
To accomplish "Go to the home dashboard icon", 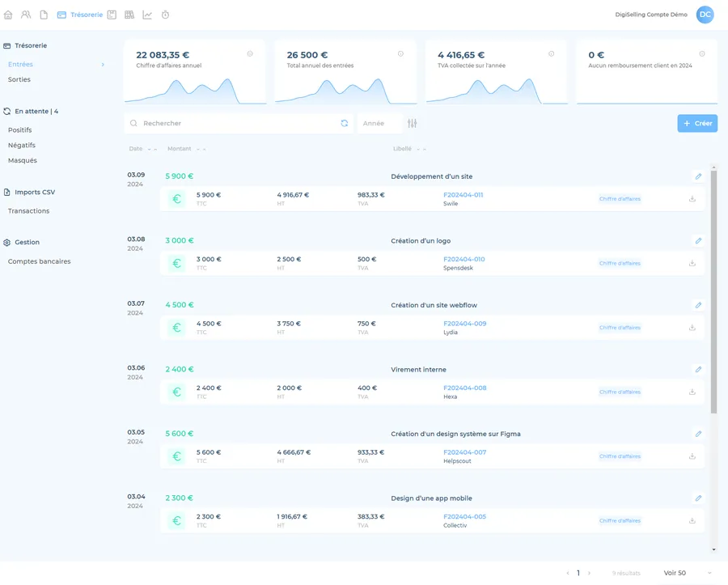I will pos(8,15).
